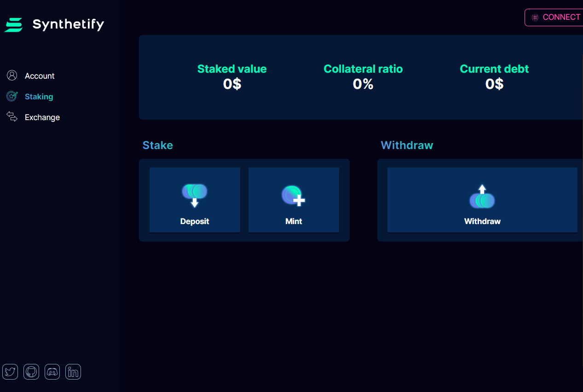Click the Mint coin plus icon
Screen dimensions: 583x392
(x=294, y=195)
